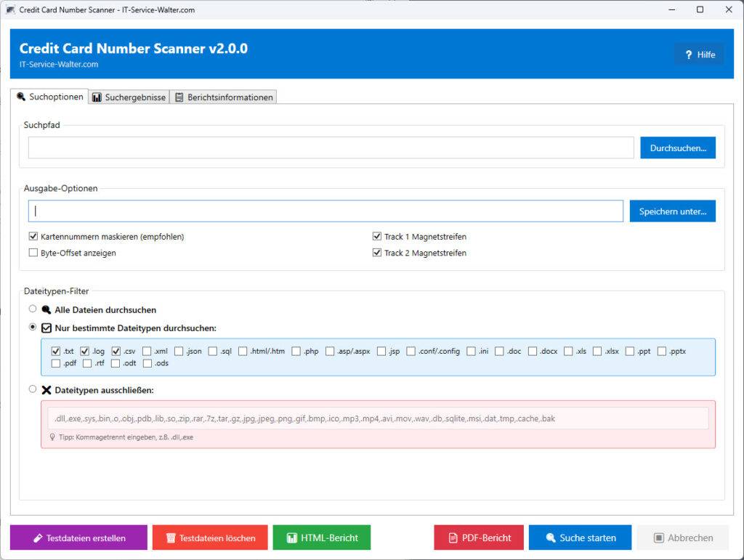Disable Kartennummern maskieren option
This screenshot has width=744, height=560.
click(33, 236)
